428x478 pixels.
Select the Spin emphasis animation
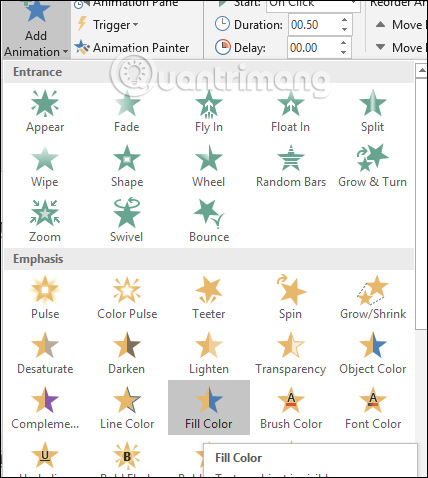[x=291, y=298]
